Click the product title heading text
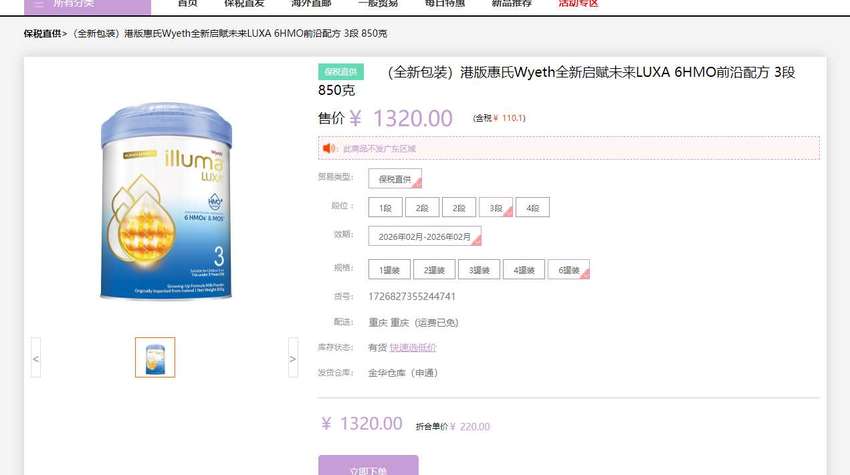 tap(556, 81)
